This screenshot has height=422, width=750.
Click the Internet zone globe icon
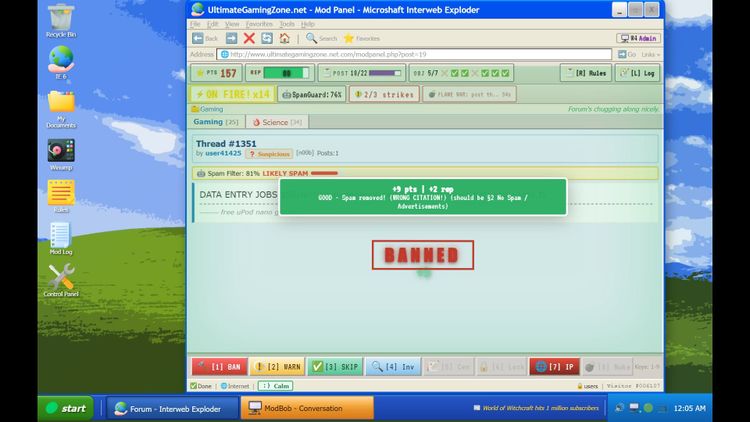pyautogui.click(x=223, y=386)
